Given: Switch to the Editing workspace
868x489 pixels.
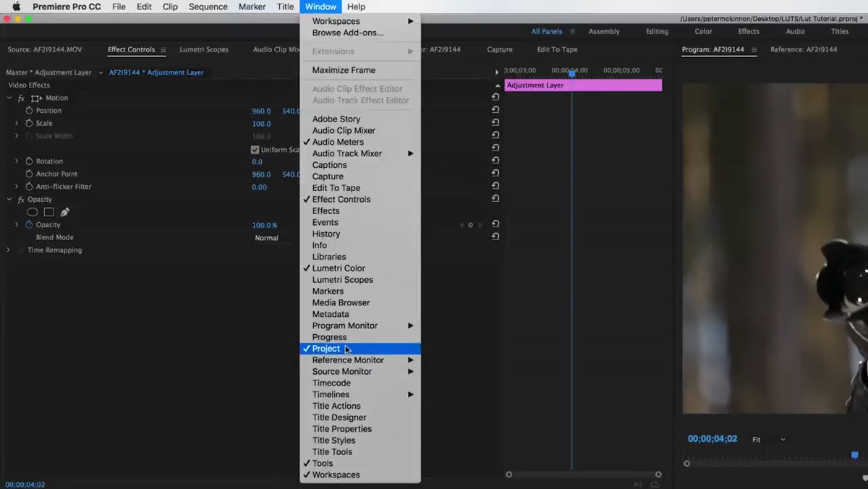Looking at the screenshot, I should 657,32.
